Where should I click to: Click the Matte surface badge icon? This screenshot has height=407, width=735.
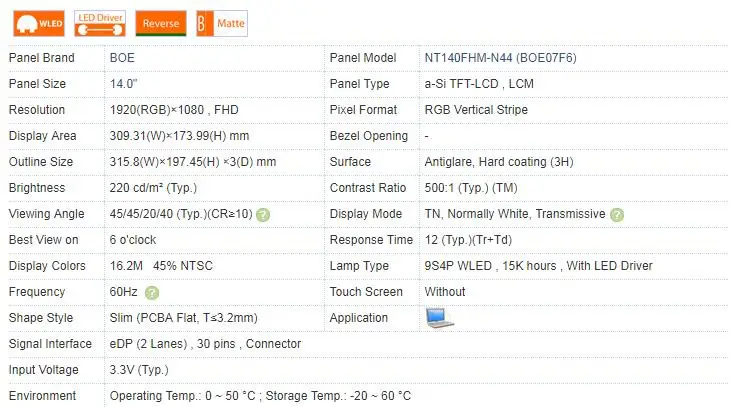(x=222, y=23)
